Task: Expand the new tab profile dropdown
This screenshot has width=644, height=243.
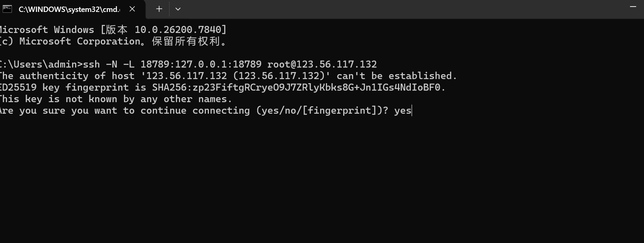Action: (178, 9)
